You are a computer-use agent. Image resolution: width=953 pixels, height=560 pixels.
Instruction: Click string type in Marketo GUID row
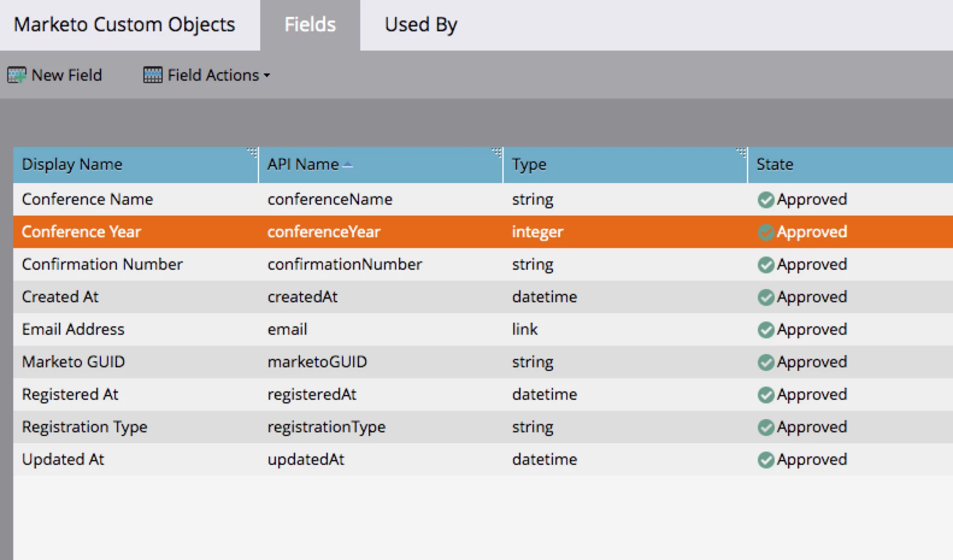coord(533,362)
